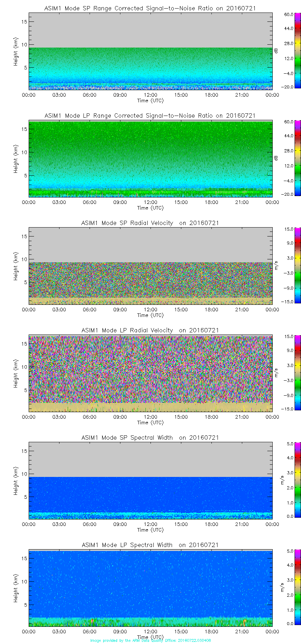Click the SP Signal-to-Noise Ratio plot title

pos(150,8)
